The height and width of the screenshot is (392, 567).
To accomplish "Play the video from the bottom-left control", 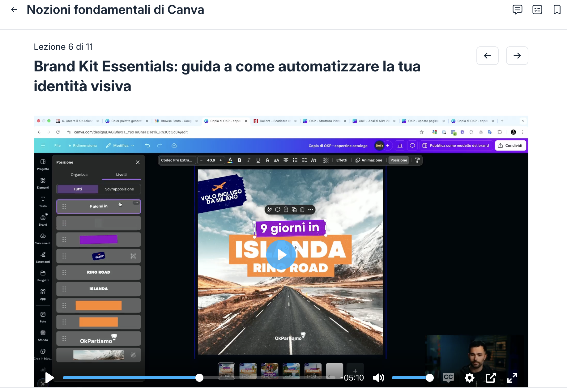I will click(49, 377).
